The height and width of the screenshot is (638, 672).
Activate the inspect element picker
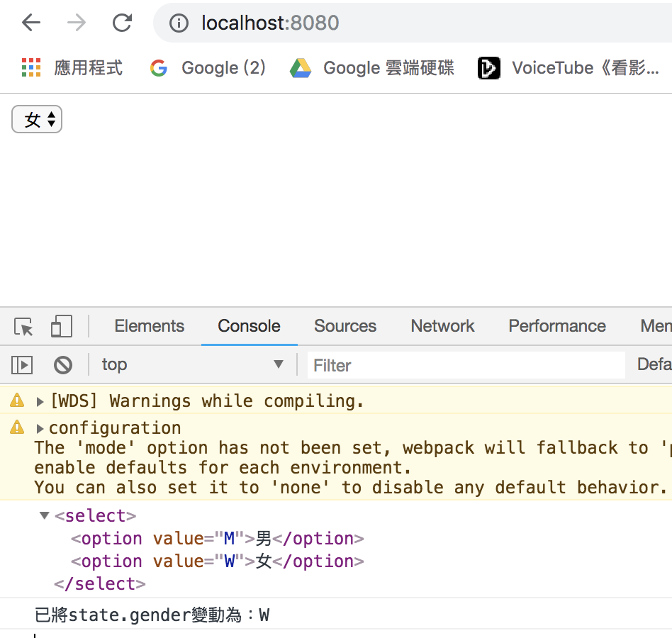coord(23,327)
